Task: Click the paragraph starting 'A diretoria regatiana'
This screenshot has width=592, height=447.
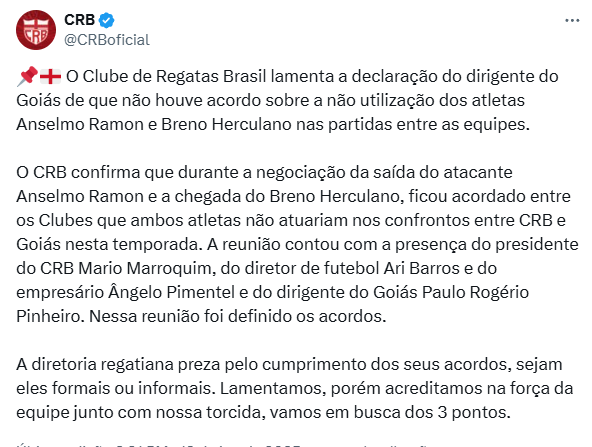Action: click(x=294, y=388)
